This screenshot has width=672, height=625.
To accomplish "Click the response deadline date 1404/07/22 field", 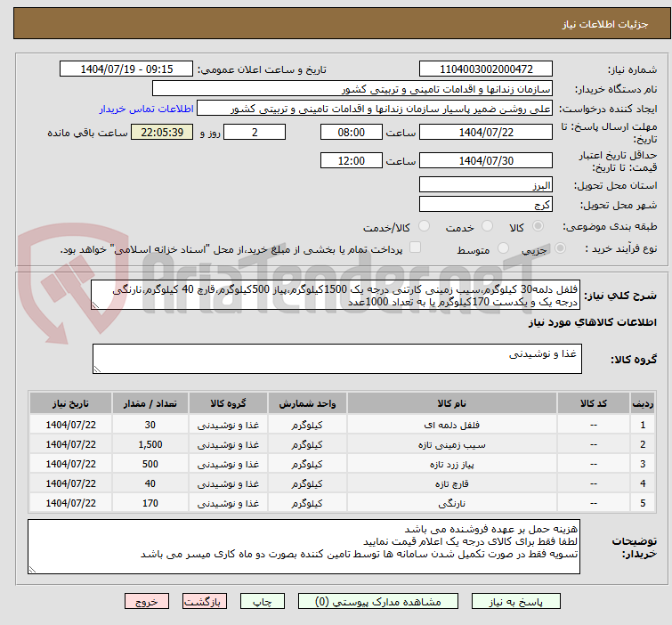I will coord(486,132).
